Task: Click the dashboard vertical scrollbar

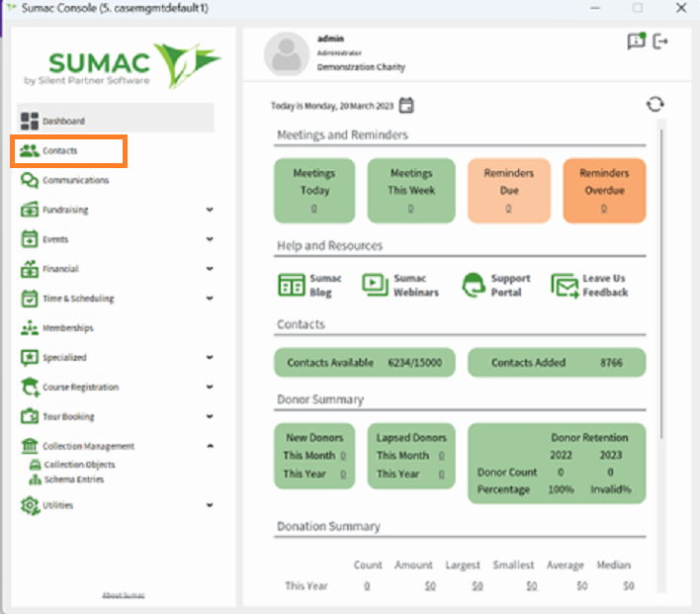Action: (x=661, y=284)
